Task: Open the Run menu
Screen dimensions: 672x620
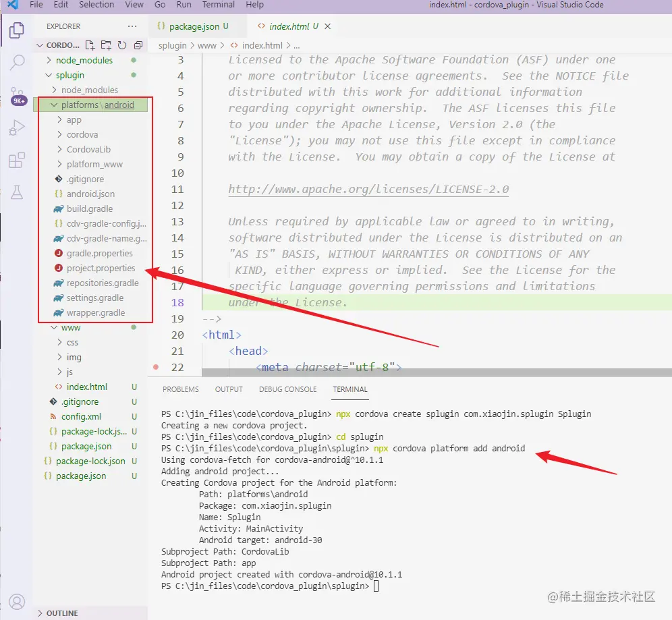Action: pyautogui.click(x=184, y=5)
